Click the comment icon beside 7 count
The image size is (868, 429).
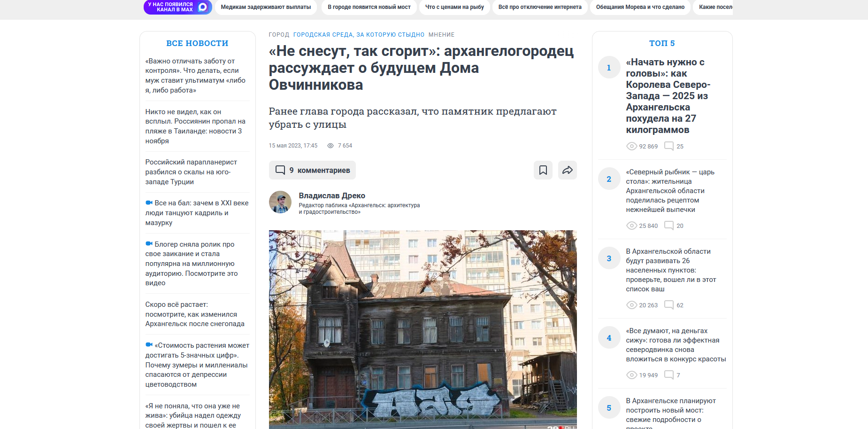[x=668, y=375]
